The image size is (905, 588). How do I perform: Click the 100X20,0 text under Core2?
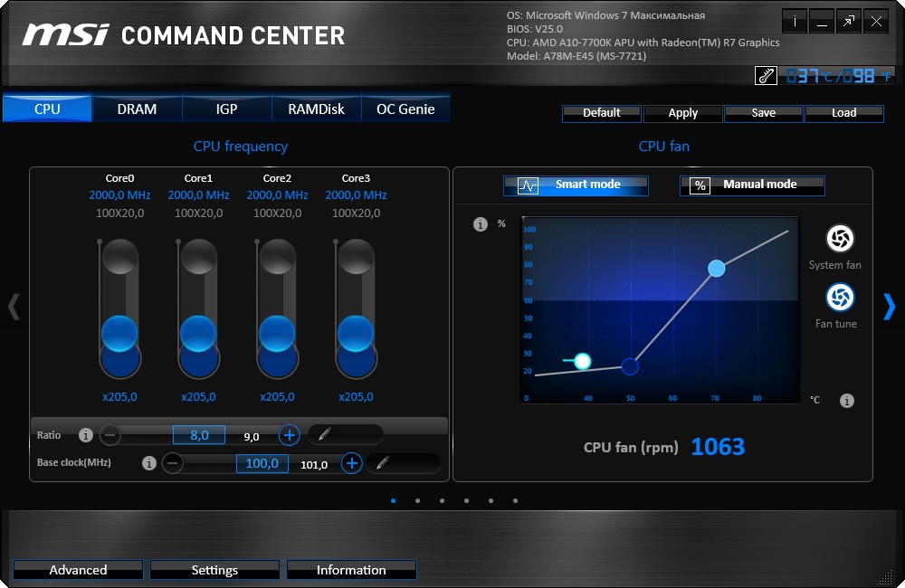[277, 213]
